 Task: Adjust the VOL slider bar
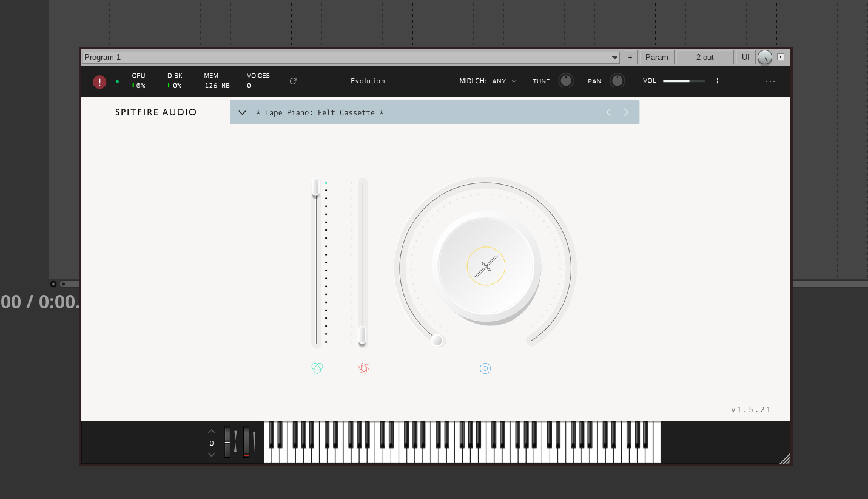pyautogui.click(x=684, y=81)
